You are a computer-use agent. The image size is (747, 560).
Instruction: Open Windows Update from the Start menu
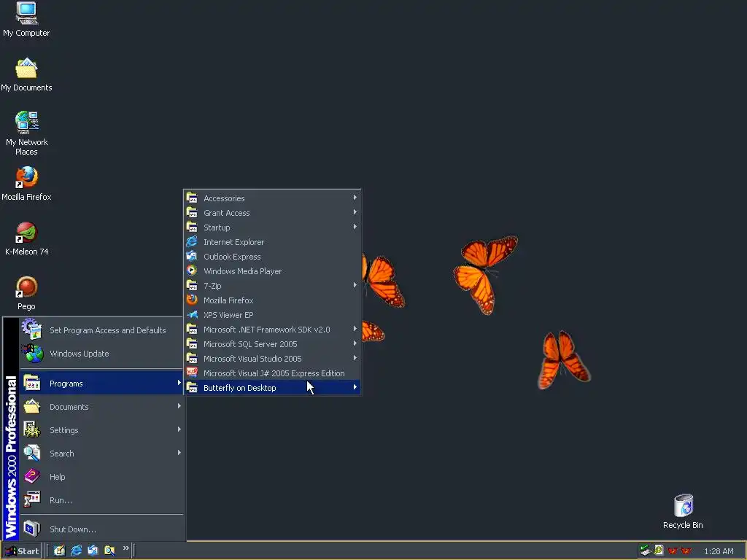101,354
